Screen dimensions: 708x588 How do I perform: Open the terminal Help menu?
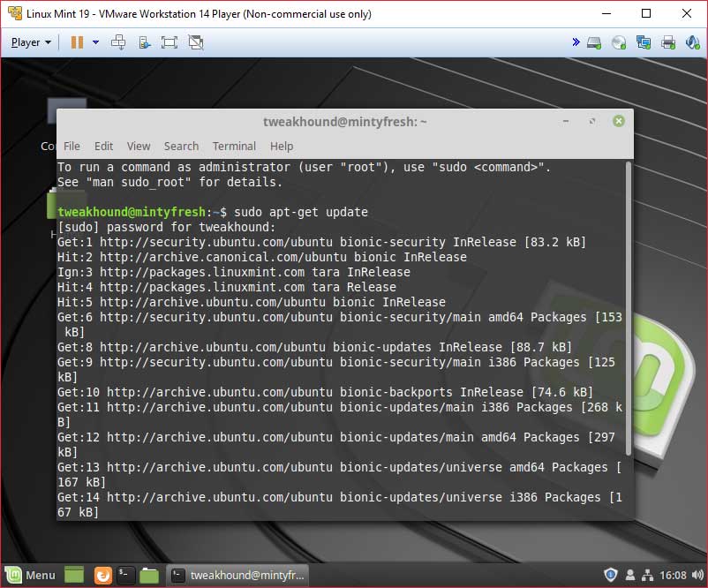[x=282, y=147]
